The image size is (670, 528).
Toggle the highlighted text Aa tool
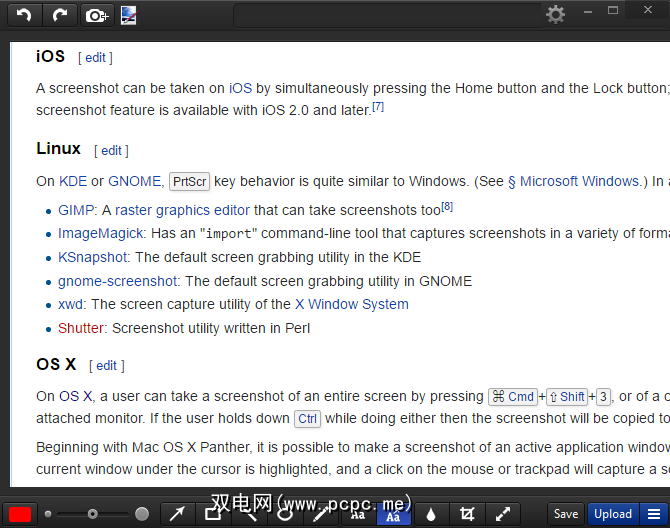(394, 515)
